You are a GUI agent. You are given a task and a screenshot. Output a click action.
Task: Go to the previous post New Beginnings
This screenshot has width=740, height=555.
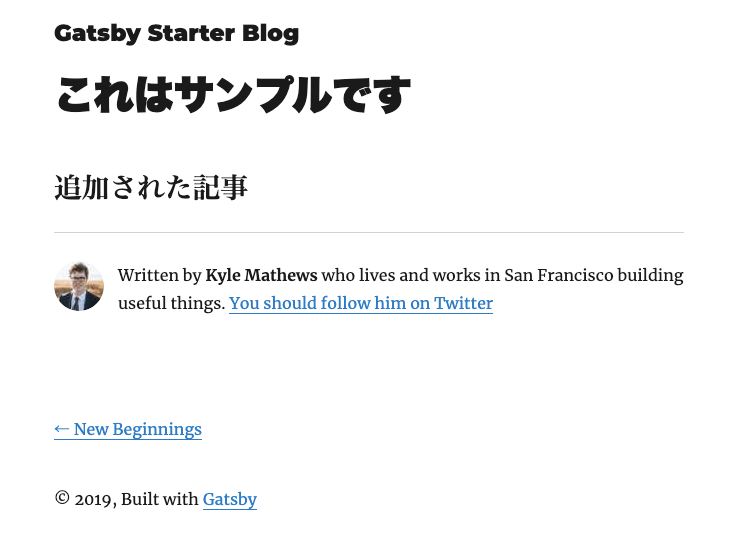pos(128,429)
